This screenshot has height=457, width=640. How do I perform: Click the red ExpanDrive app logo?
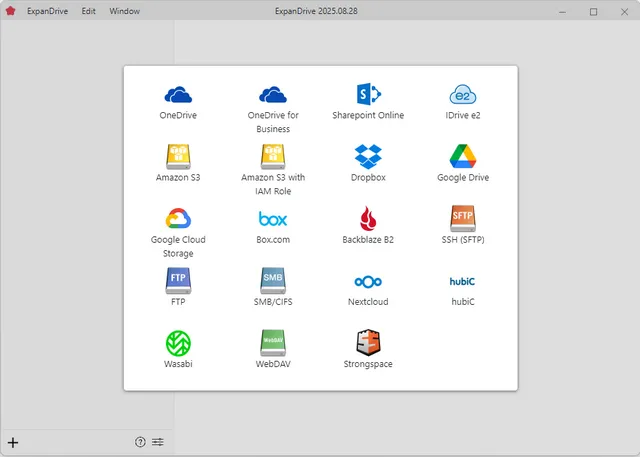(x=11, y=11)
